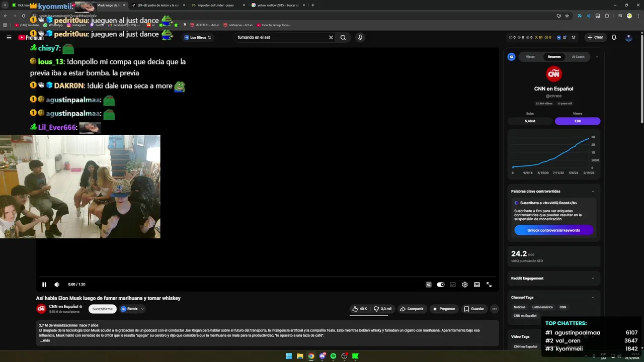Click the CNN channel tag chip
Screen dimensions: 644x362
[562, 307]
